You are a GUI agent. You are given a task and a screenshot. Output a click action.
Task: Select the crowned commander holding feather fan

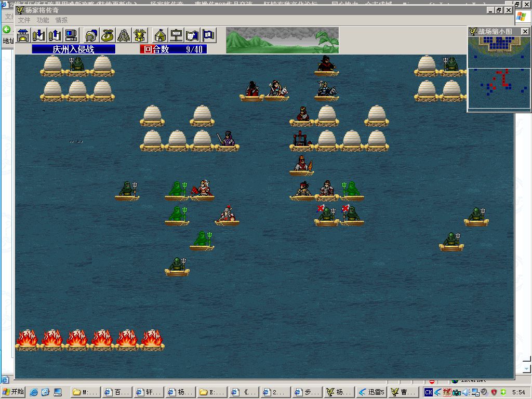tap(302, 165)
